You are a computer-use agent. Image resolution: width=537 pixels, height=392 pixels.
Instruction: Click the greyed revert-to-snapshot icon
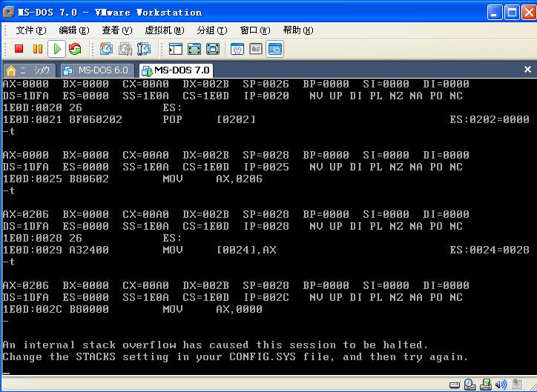(x=125, y=49)
